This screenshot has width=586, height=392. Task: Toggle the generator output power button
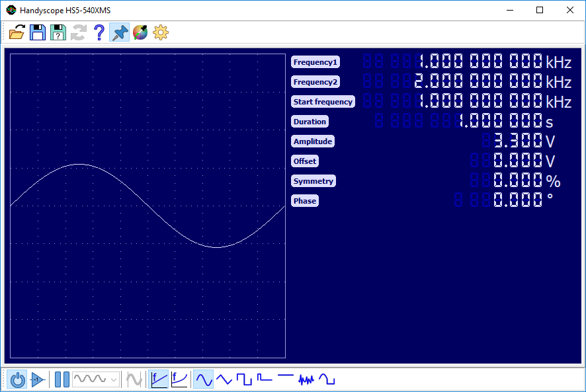18,379
